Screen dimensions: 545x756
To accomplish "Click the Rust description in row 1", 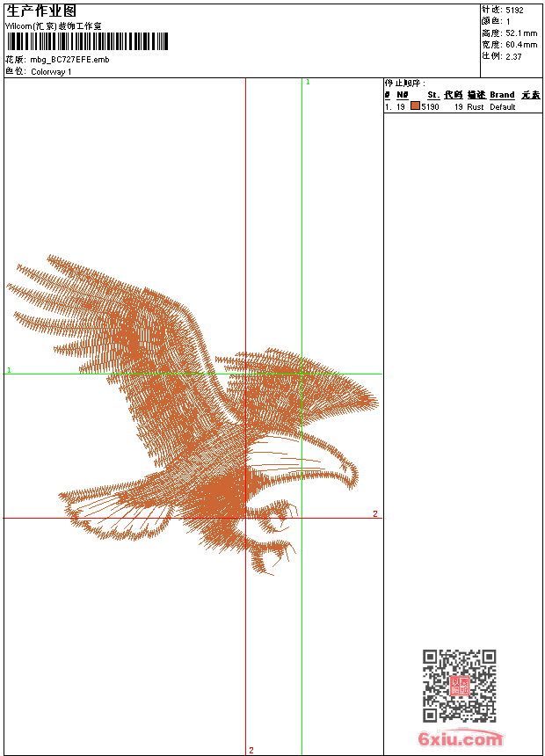I will point(475,107).
